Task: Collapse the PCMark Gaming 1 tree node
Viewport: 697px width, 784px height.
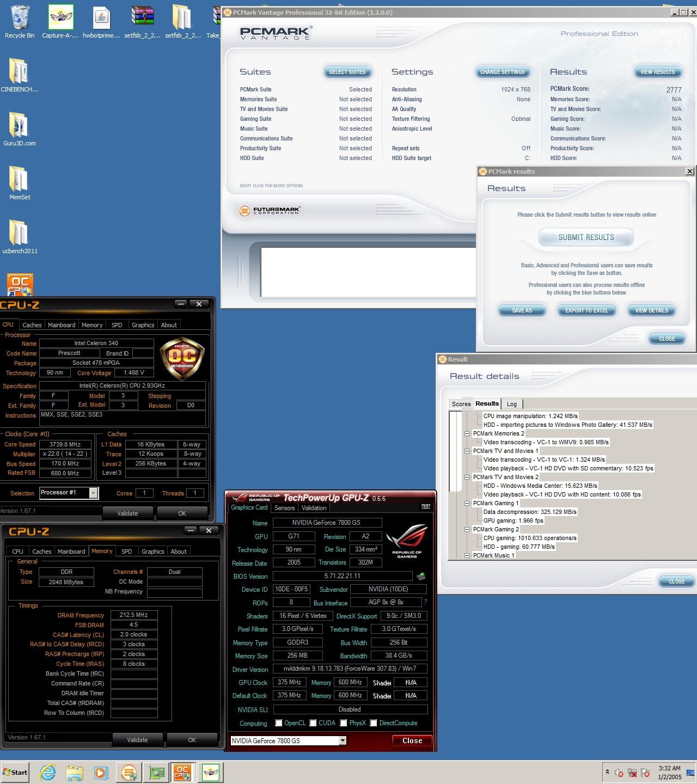Action: point(467,504)
